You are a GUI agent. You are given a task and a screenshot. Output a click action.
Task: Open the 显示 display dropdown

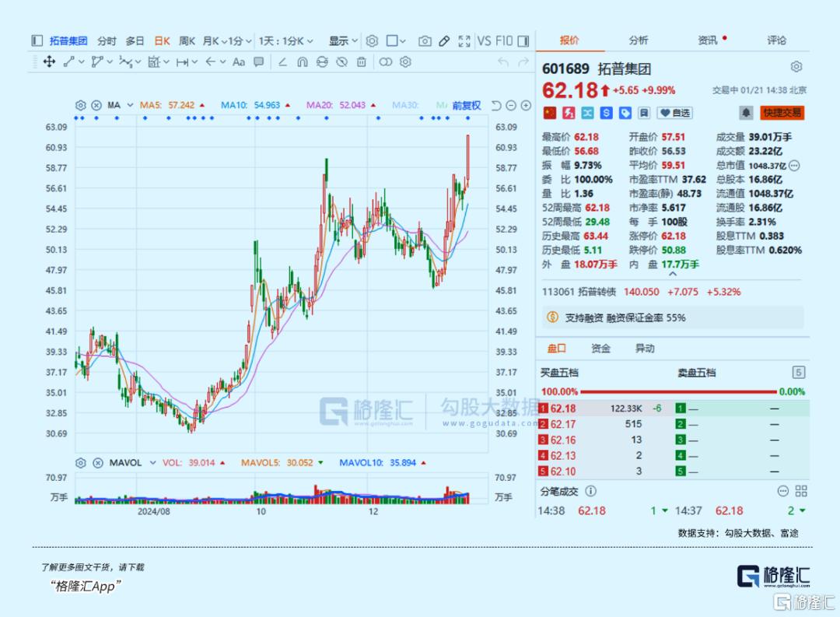(x=343, y=40)
